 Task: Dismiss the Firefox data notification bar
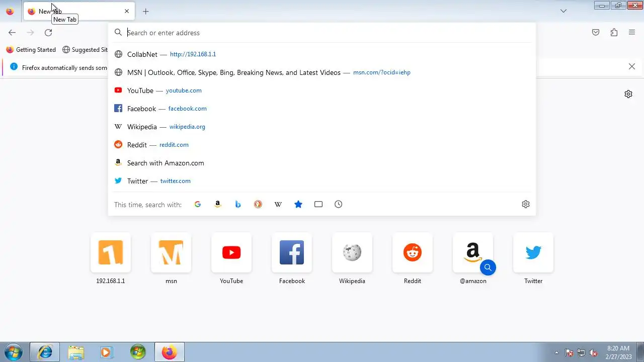click(632, 66)
